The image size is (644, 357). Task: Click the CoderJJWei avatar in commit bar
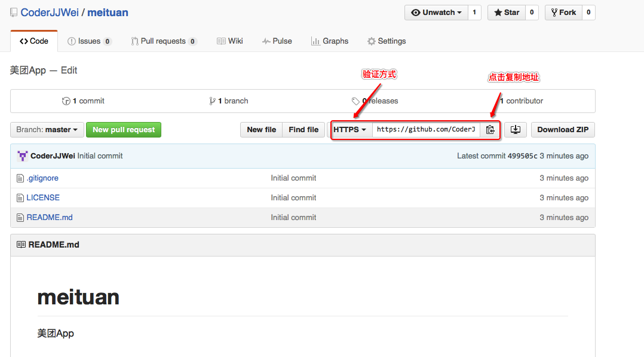coord(23,156)
